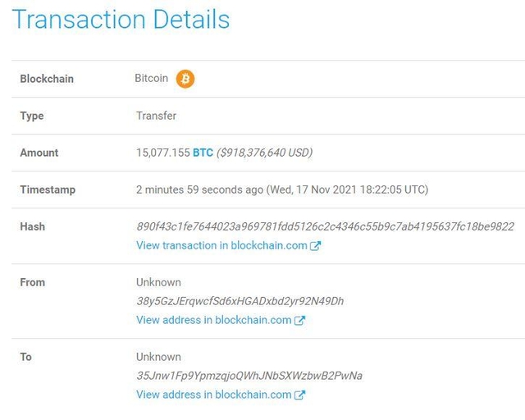Click the 15,077.155 amount value

point(162,153)
